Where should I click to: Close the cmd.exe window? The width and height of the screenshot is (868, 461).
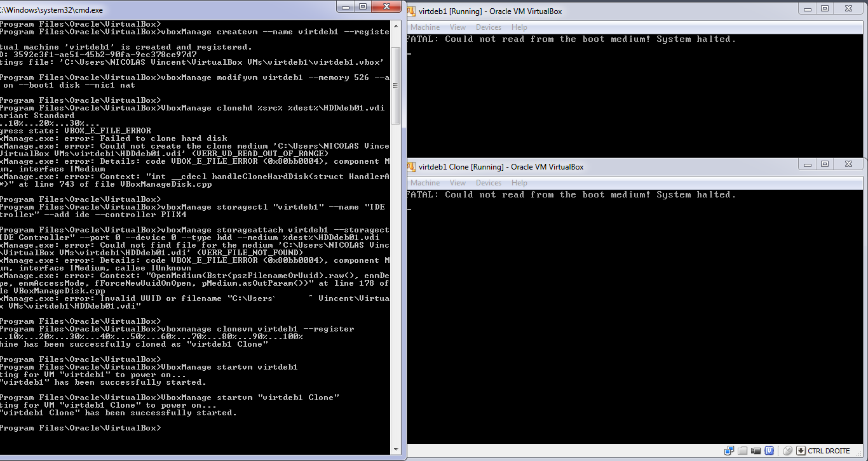pyautogui.click(x=387, y=7)
